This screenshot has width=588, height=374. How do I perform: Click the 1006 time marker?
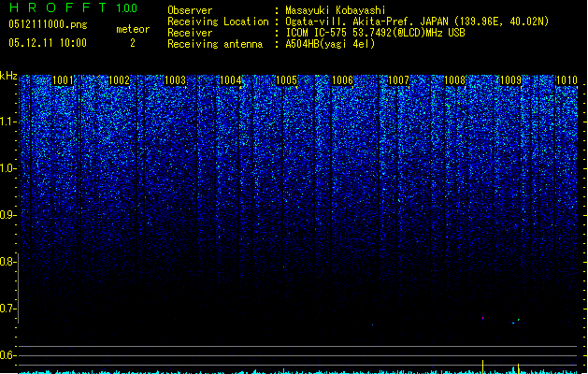343,80
